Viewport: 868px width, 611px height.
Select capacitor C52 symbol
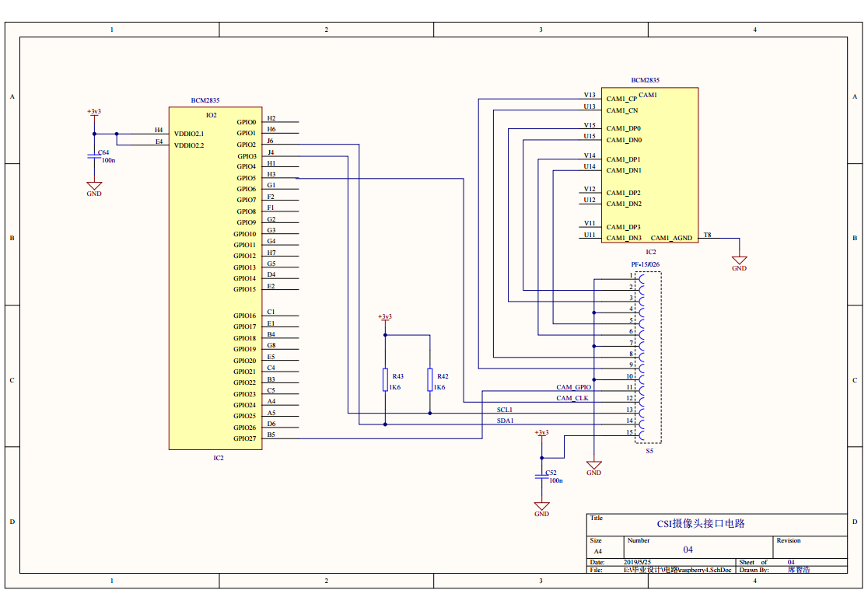click(541, 477)
